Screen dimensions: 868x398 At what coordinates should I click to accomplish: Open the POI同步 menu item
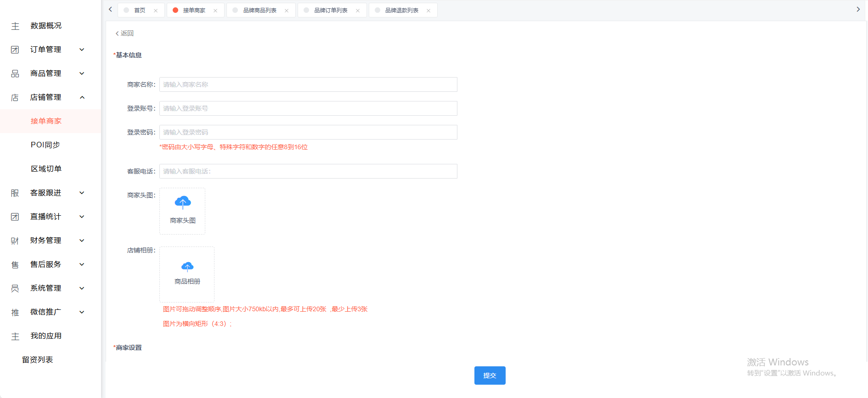point(45,145)
